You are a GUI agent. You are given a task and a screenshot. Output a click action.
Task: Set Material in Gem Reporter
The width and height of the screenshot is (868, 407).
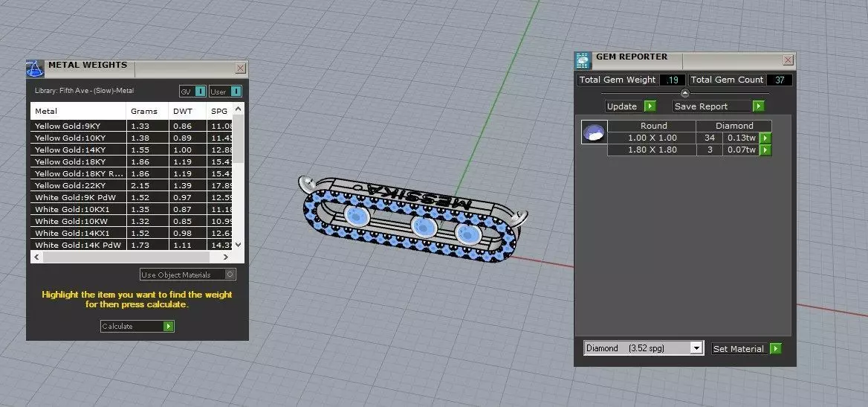(746, 349)
